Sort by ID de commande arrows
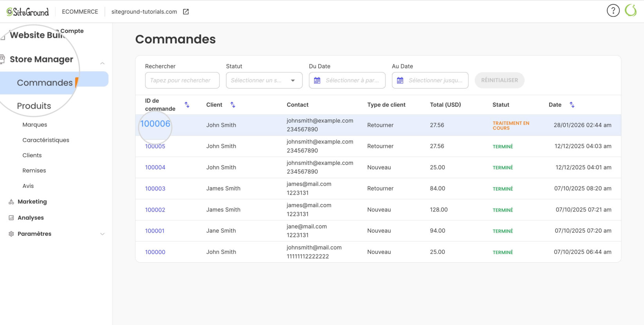 pos(187,105)
